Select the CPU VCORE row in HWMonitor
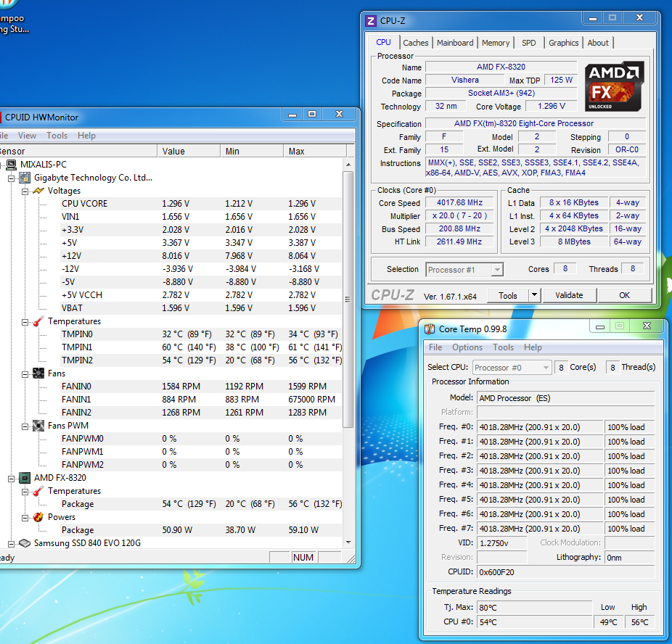This screenshot has height=644, width=672. pyautogui.click(x=202, y=204)
